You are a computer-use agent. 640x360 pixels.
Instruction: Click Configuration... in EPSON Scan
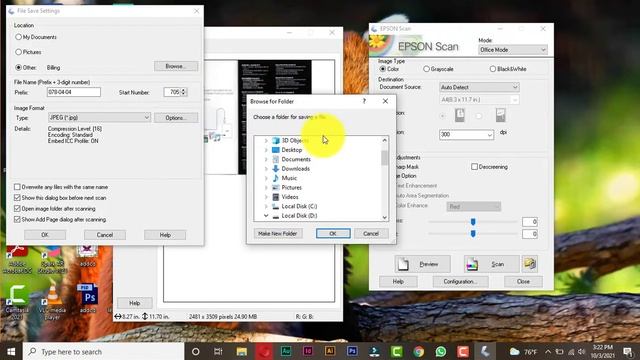coord(460,282)
